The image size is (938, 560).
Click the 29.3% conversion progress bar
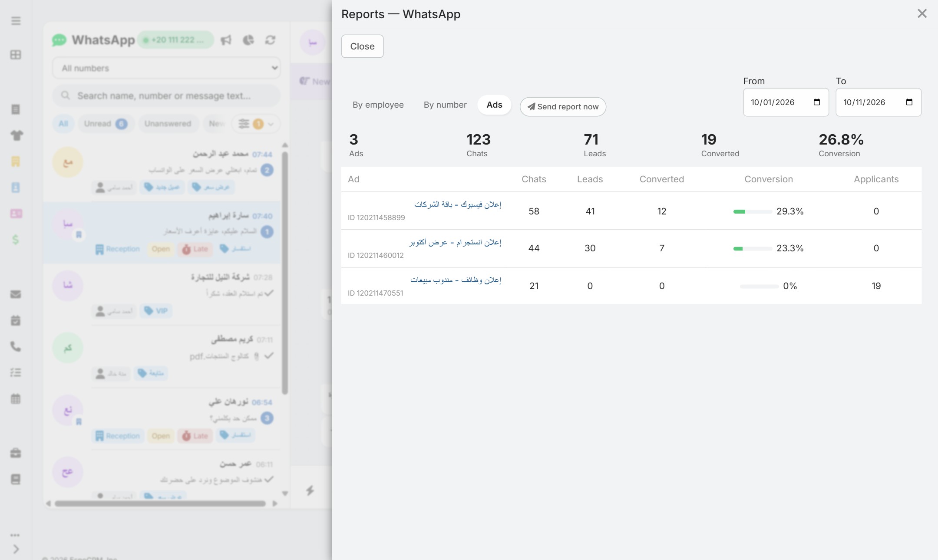click(753, 212)
